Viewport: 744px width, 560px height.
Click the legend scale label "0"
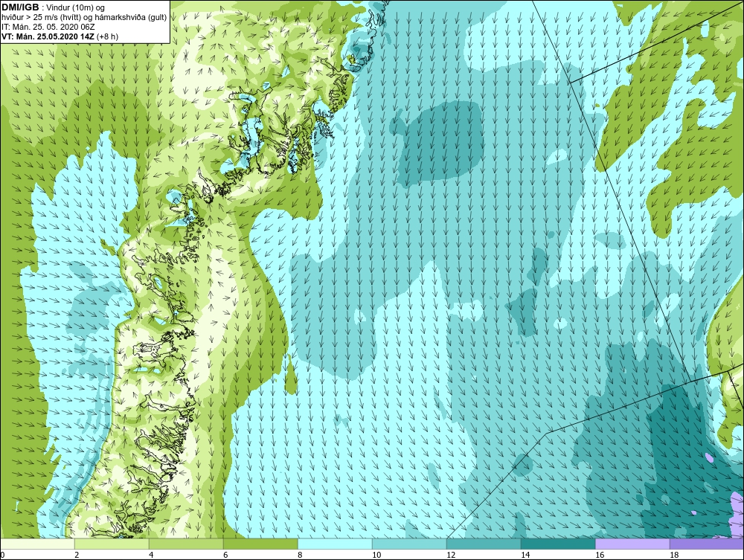(2, 555)
